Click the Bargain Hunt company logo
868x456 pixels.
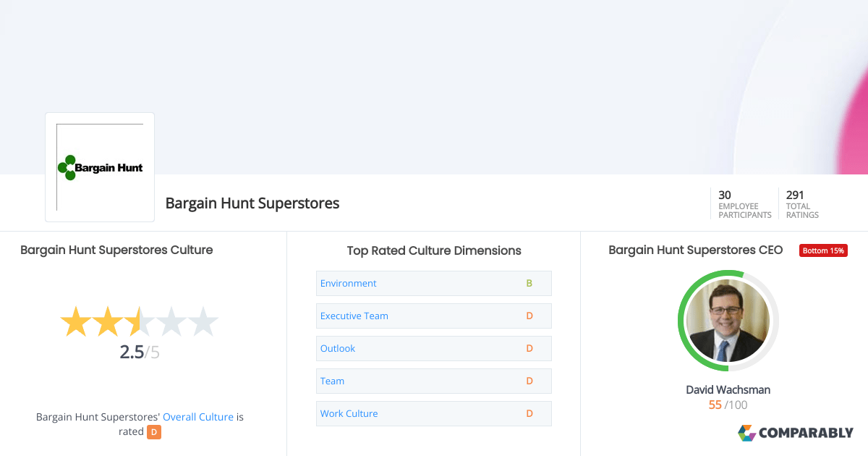pos(99,166)
